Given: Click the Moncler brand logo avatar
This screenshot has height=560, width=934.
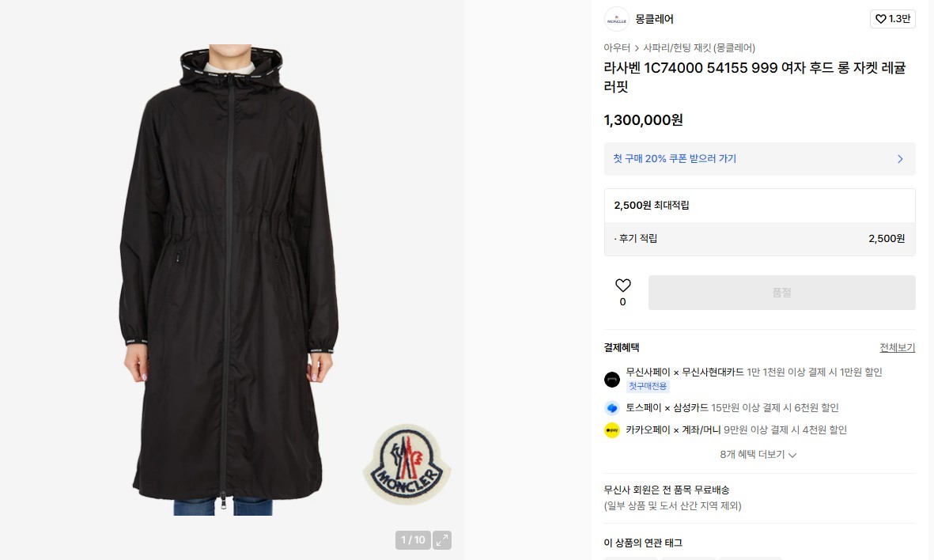Looking at the screenshot, I should pos(617,19).
